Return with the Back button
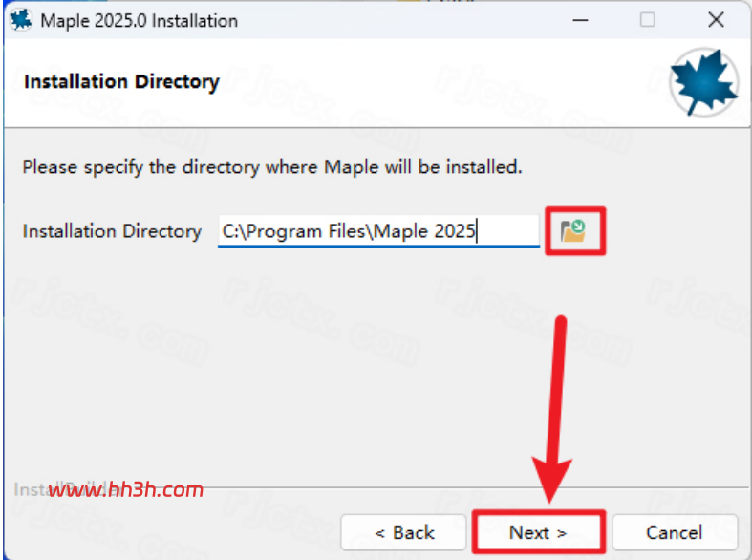 tap(404, 532)
